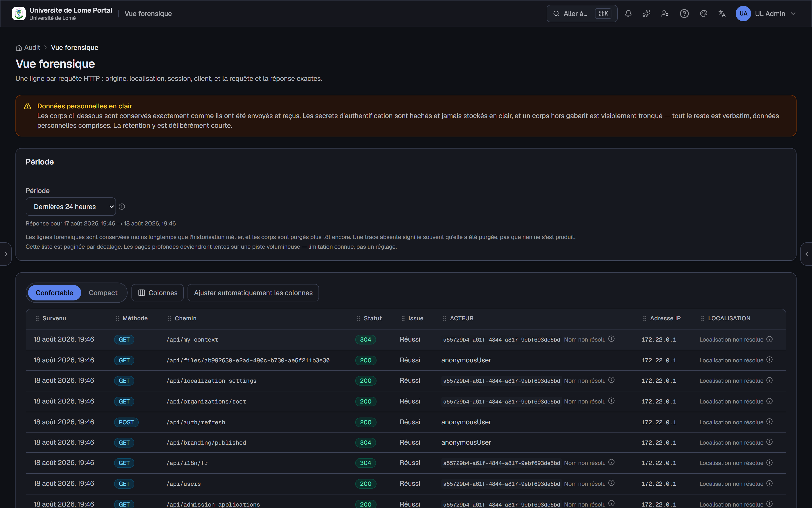Viewport: 812px width, 508px height.
Task: Grab the Méthode column drag handle
Action: [117, 318]
